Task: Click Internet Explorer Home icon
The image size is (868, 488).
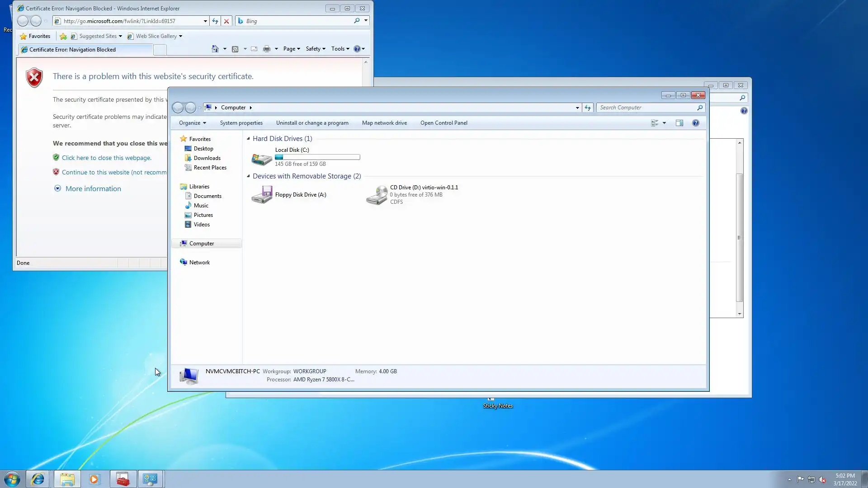Action: [x=215, y=49]
